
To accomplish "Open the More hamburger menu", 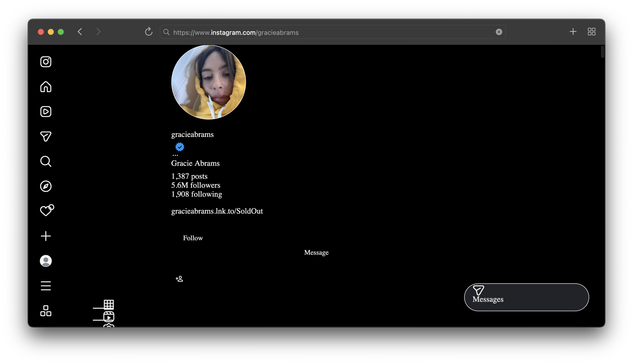I will (x=46, y=286).
